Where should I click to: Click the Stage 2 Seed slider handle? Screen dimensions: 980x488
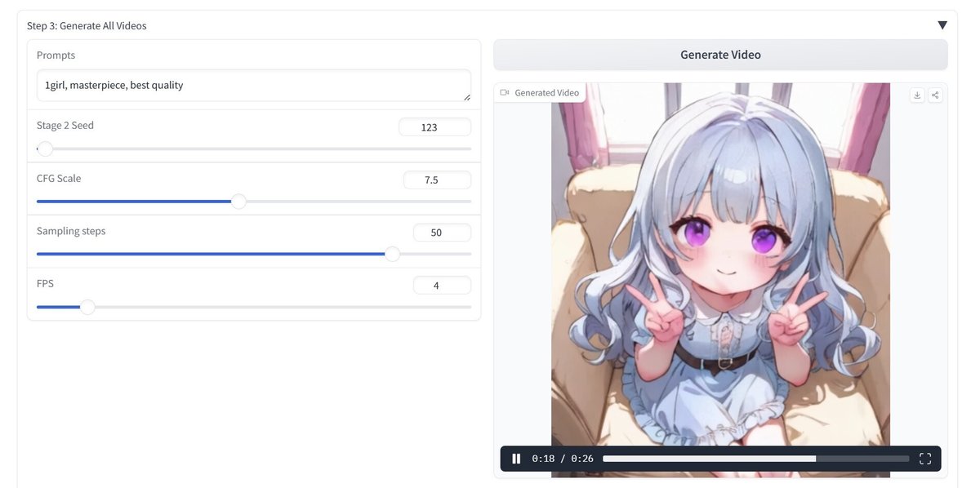pyautogui.click(x=45, y=149)
